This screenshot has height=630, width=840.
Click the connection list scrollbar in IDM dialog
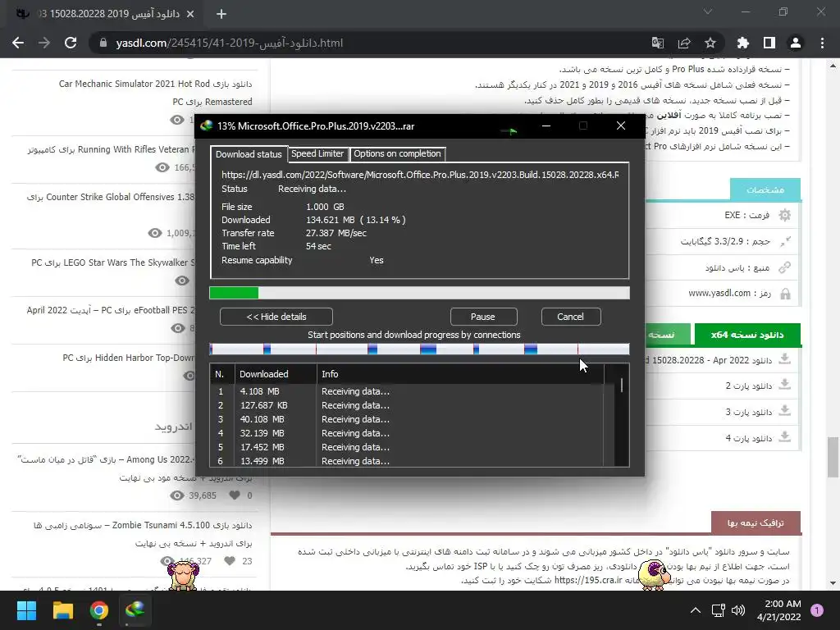pos(622,386)
